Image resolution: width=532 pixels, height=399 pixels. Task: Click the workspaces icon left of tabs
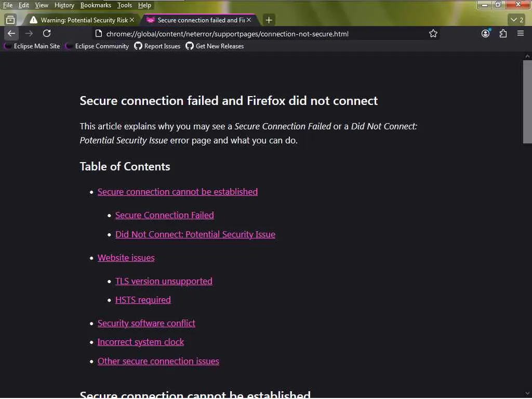10,20
